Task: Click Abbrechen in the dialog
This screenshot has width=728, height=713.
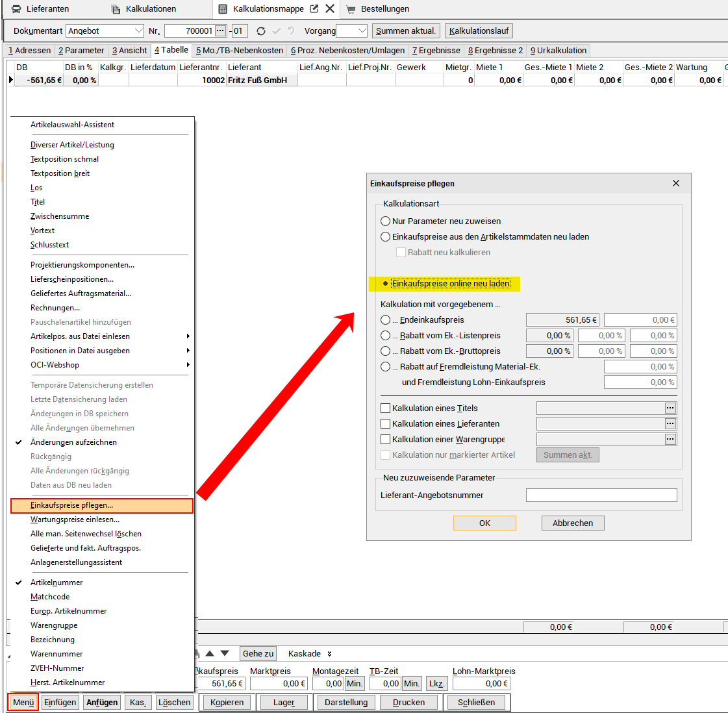Action: (x=573, y=523)
